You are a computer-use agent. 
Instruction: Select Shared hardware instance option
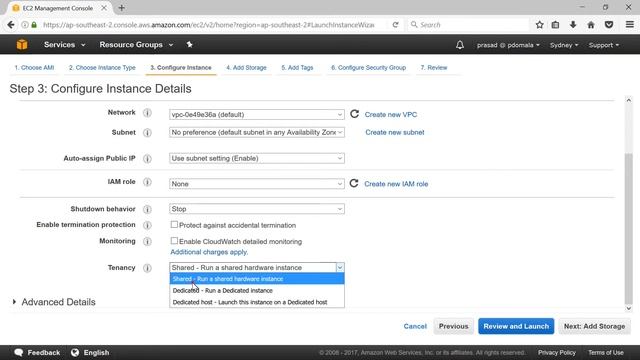coord(257,279)
